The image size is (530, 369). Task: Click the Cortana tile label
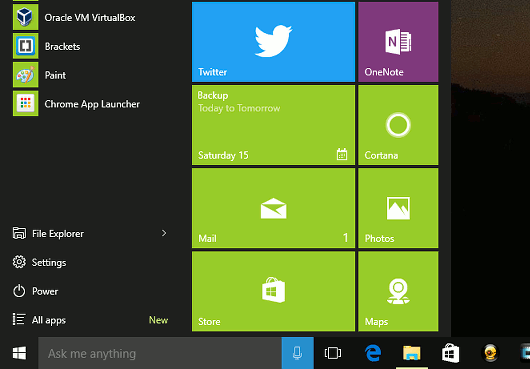tap(381, 155)
